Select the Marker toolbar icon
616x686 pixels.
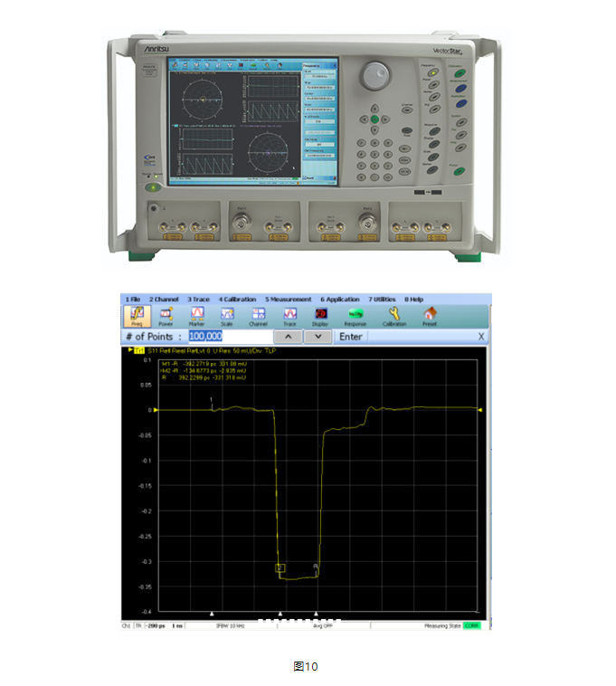(197, 314)
